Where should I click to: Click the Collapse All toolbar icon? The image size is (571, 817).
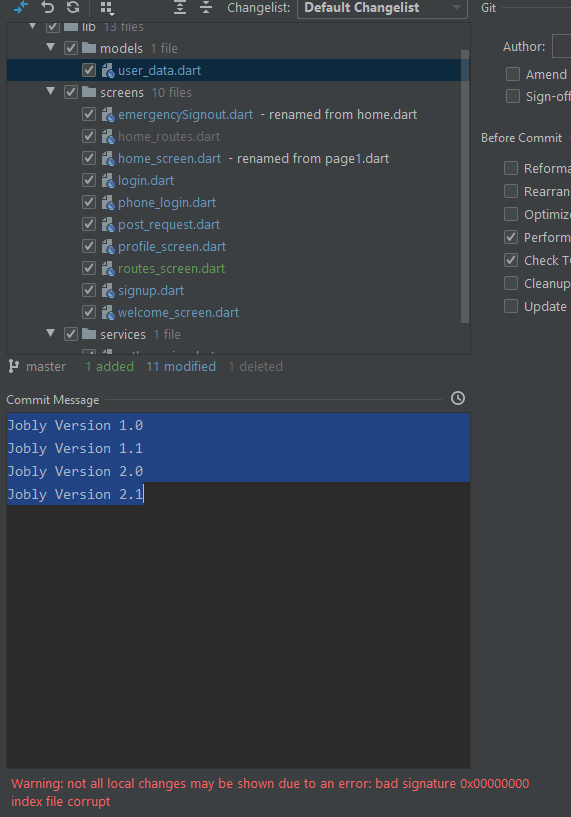pos(206,7)
